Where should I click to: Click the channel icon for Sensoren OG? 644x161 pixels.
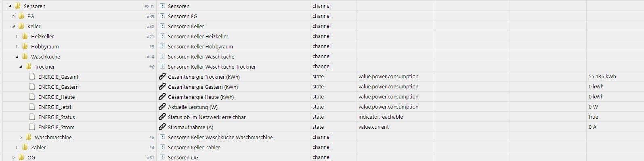pyautogui.click(x=162, y=157)
